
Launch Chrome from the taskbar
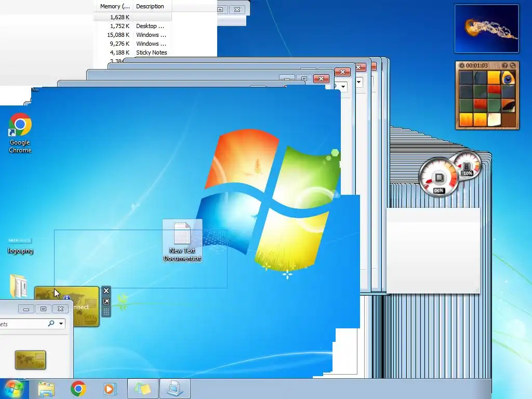(x=78, y=389)
